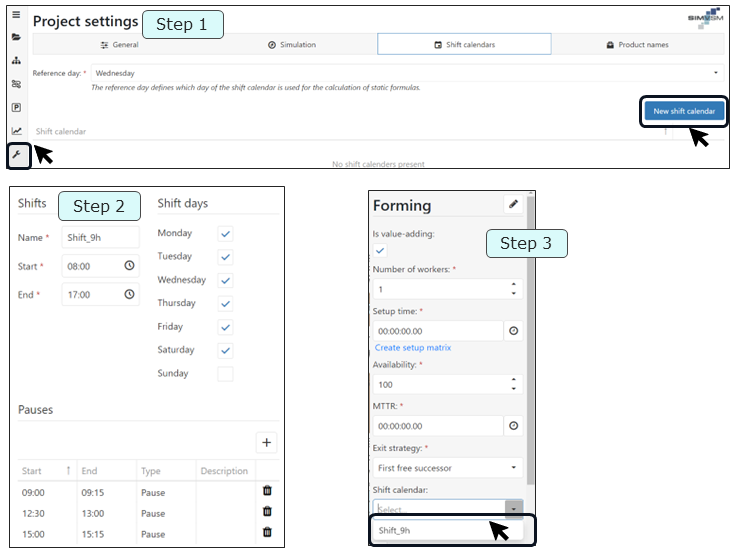Open the hamburger menu in the sidebar
This screenshot has width=738, height=552.
coord(16,15)
